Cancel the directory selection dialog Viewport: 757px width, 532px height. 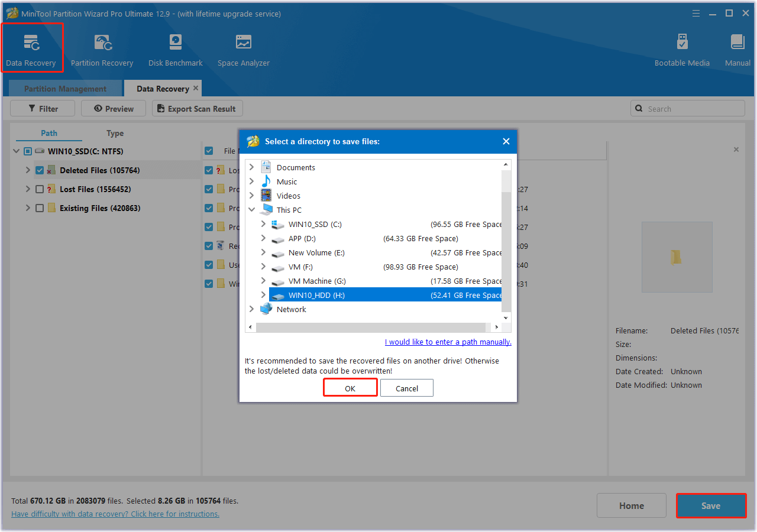[x=407, y=388]
